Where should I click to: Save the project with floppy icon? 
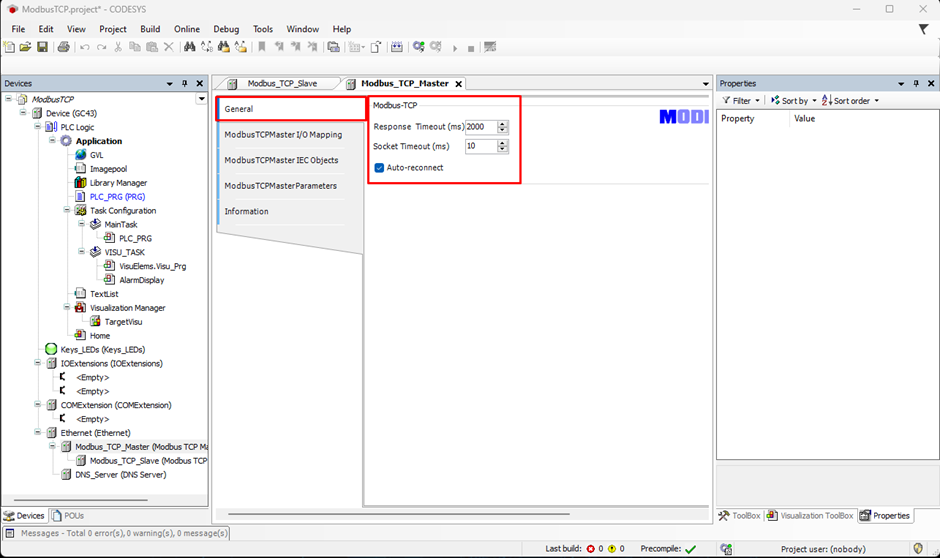(x=42, y=47)
